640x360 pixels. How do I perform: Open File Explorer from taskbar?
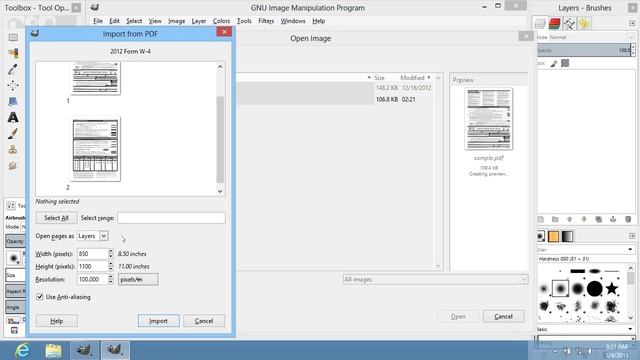pyautogui.click(x=53, y=351)
